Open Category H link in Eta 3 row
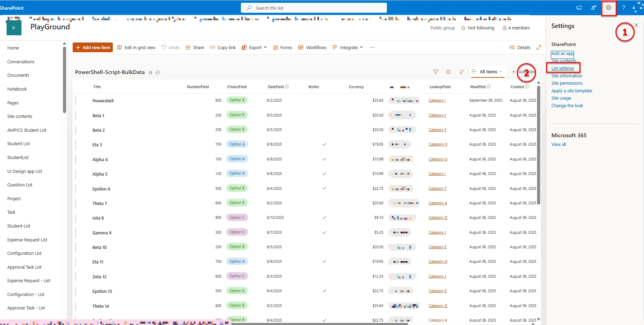Image resolution: width=644 pixels, height=325 pixels. [x=438, y=144]
